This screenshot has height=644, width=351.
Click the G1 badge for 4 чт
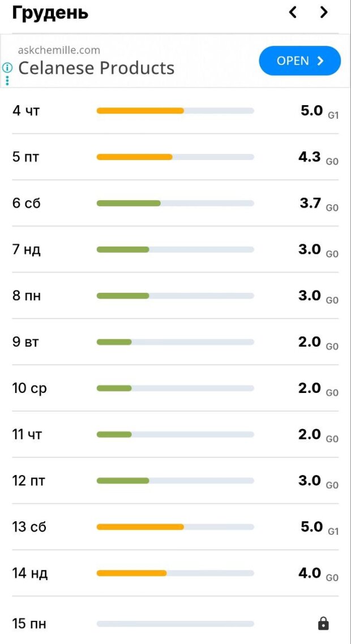pyautogui.click(x=333, y=115)
